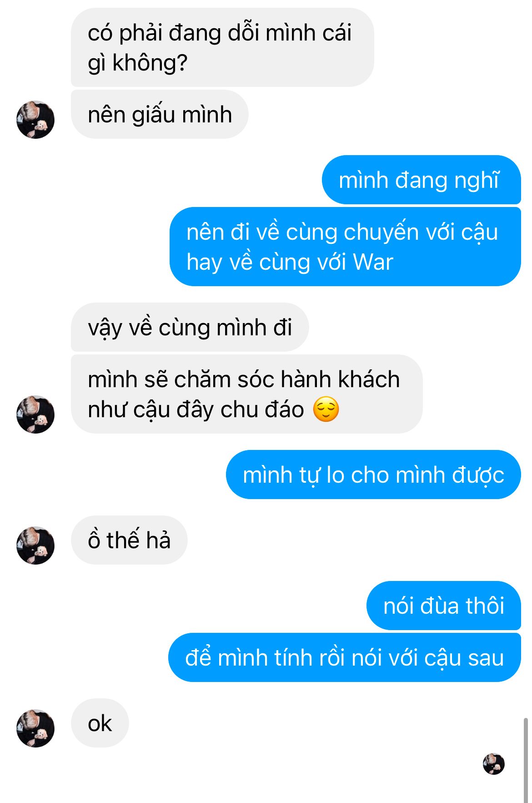Select the "vậy về cùng mình đi" bubble

click(x=190, y=327)
